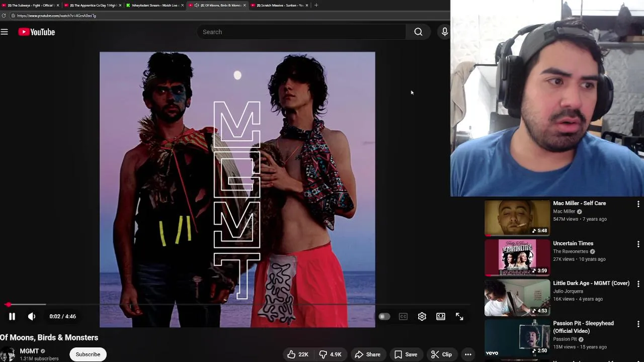
Task: Subscribe to the MGMT channel
Action: (x=88, y=354)
